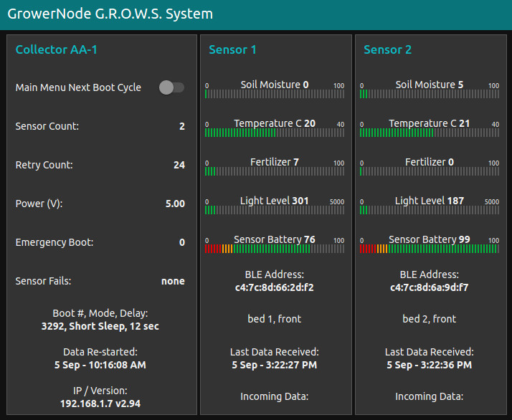The height and width of the screenshot is (420, 512).
Task: Click the Main Menu Next Boot Cycle label
Action: (78, 87)
